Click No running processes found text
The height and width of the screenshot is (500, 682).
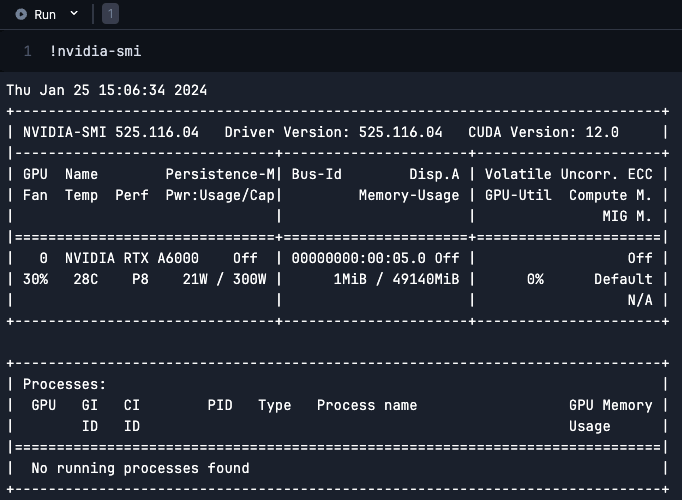(140, 468)
